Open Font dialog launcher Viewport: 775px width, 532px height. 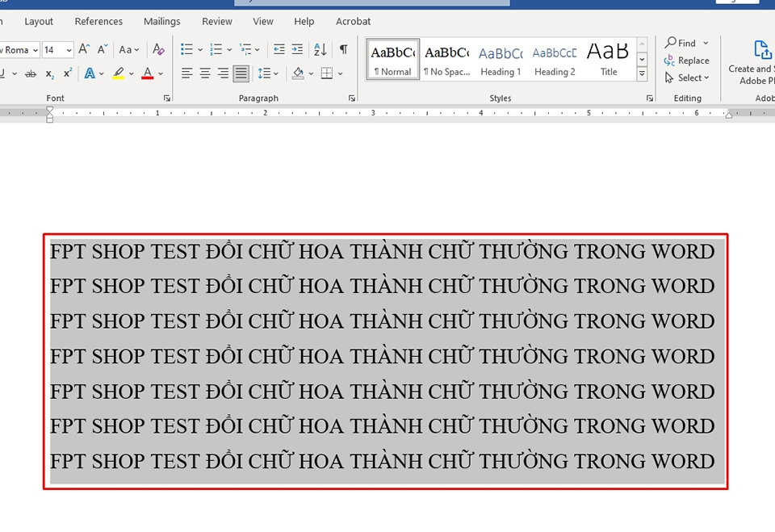167,98
